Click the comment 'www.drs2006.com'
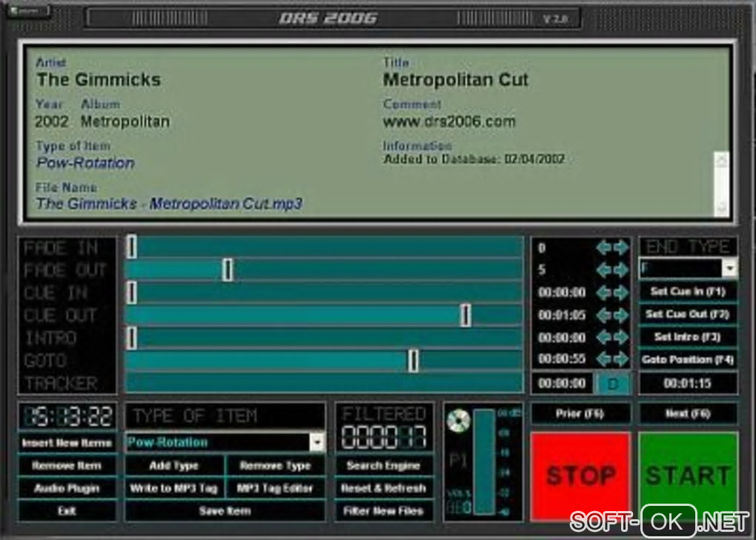The height and width of the screenshot is (540, 756). tap(449, 122)
